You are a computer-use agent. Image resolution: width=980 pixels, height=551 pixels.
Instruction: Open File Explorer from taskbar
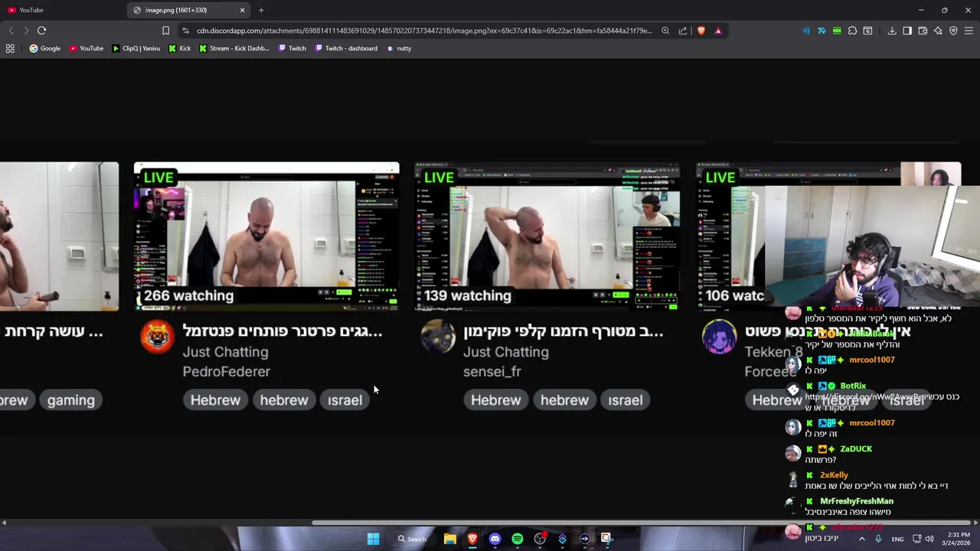coord(450,539)
